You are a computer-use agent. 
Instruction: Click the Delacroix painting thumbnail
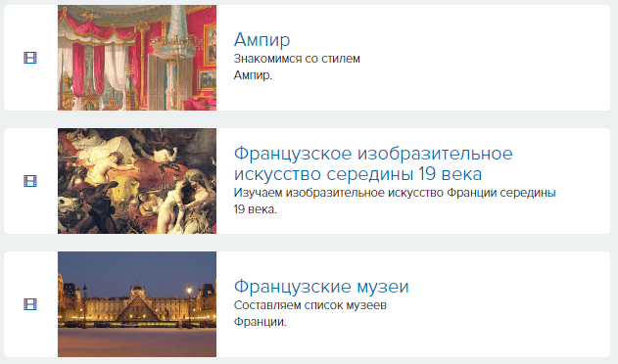(137, 181)
